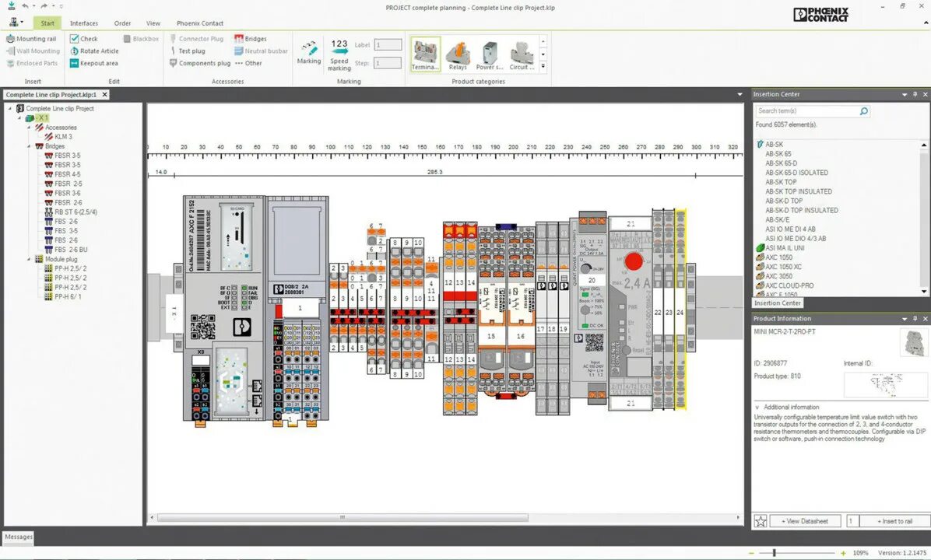Switch to the Start ribbon tab
Image resolution: width=931 pixels, height=560 pixels.
[47, 23]
